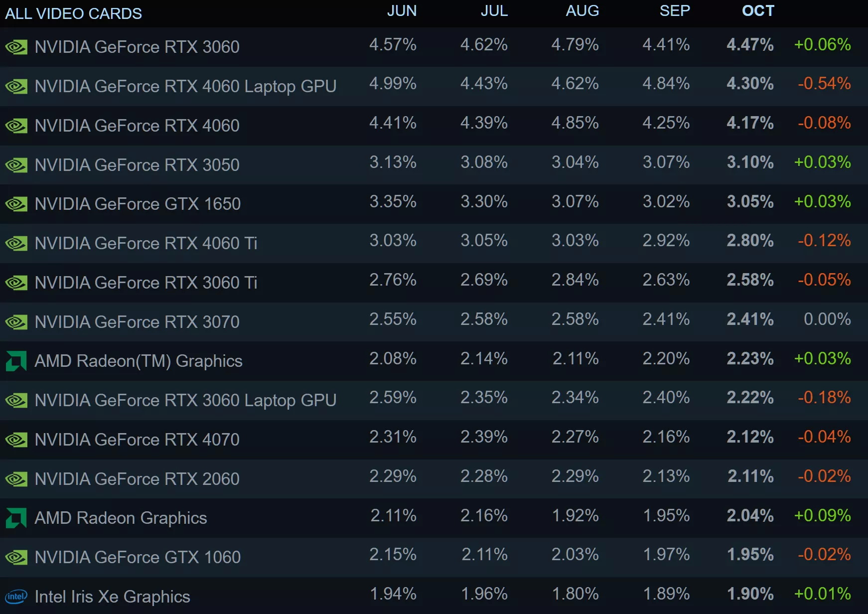
Task: Click the NVIDIA icon beside RTX 4060 Ti
Action: [16, 244]
